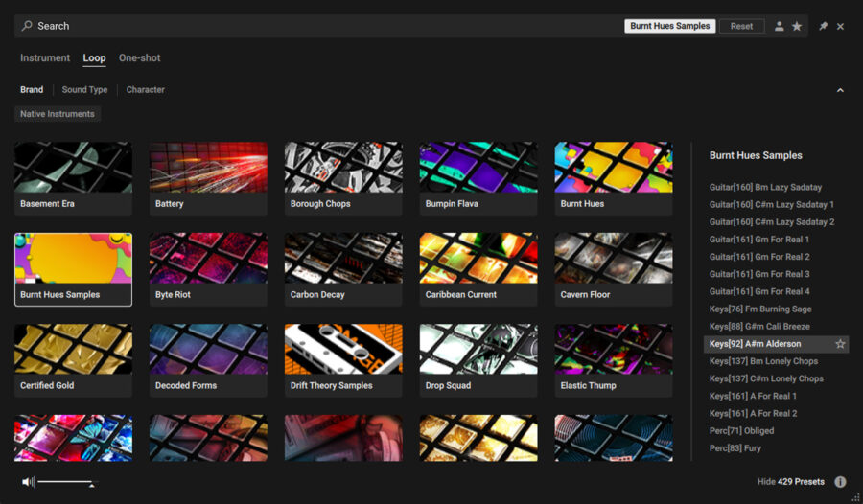Collapse the filter section with the chevron

point(840,90)
